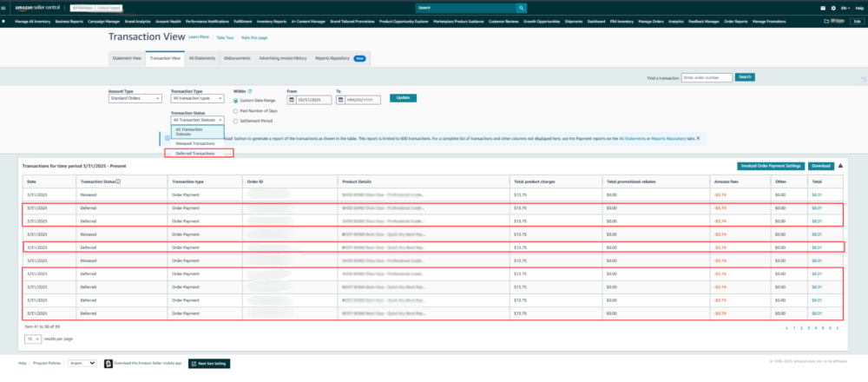Switch to Disbursements tab

point(237,58)
